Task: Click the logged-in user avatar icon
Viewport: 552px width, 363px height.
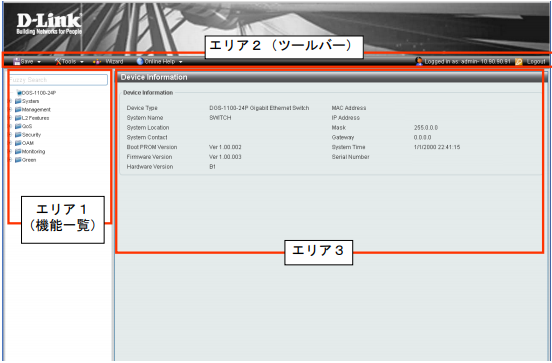Action: 419,61
